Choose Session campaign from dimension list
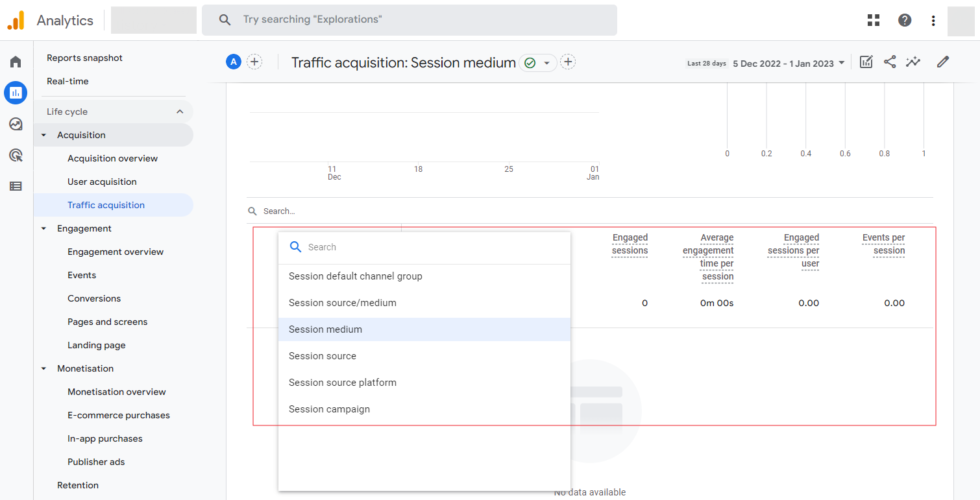Screen dimensions: 980x500 point(329,409)
